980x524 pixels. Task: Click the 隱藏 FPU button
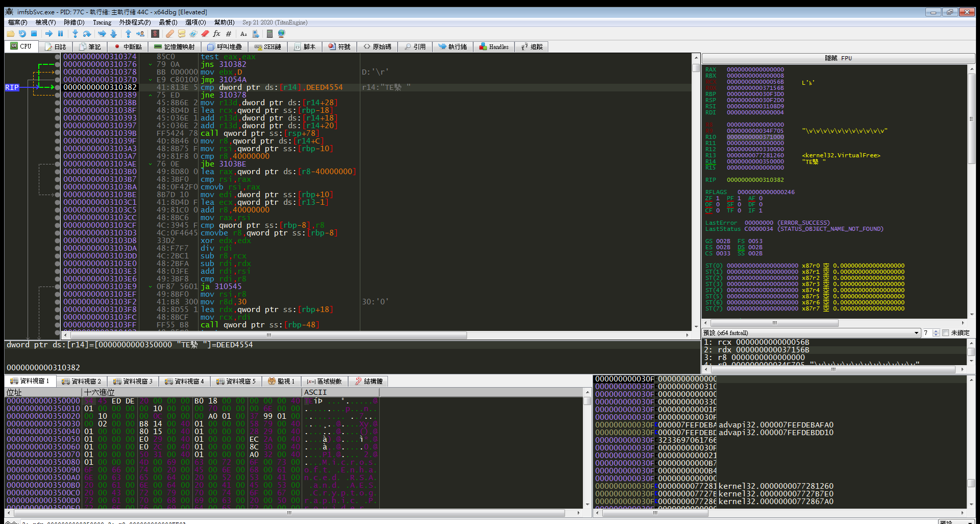click(x=838, y=58)
